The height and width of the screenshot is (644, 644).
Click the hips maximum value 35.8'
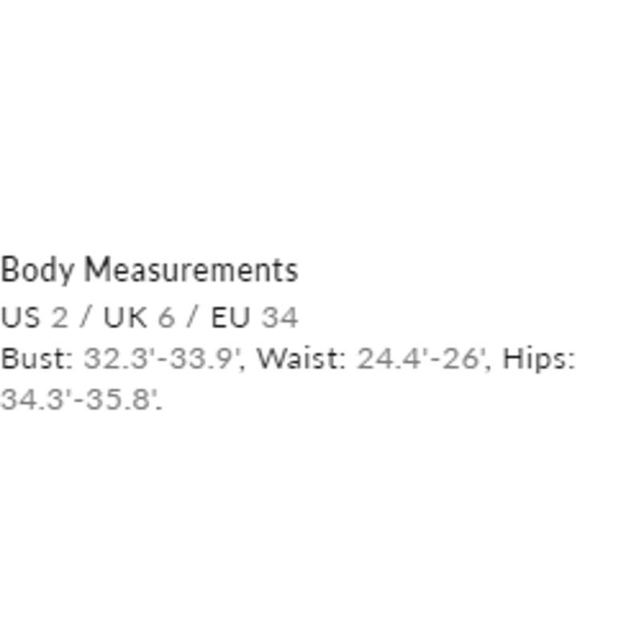[x=122, y=399]
